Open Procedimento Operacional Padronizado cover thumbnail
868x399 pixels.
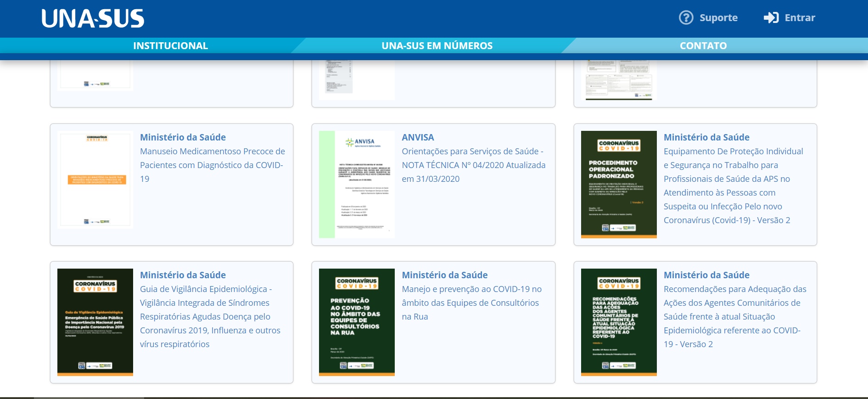click(x=618, y=184)
